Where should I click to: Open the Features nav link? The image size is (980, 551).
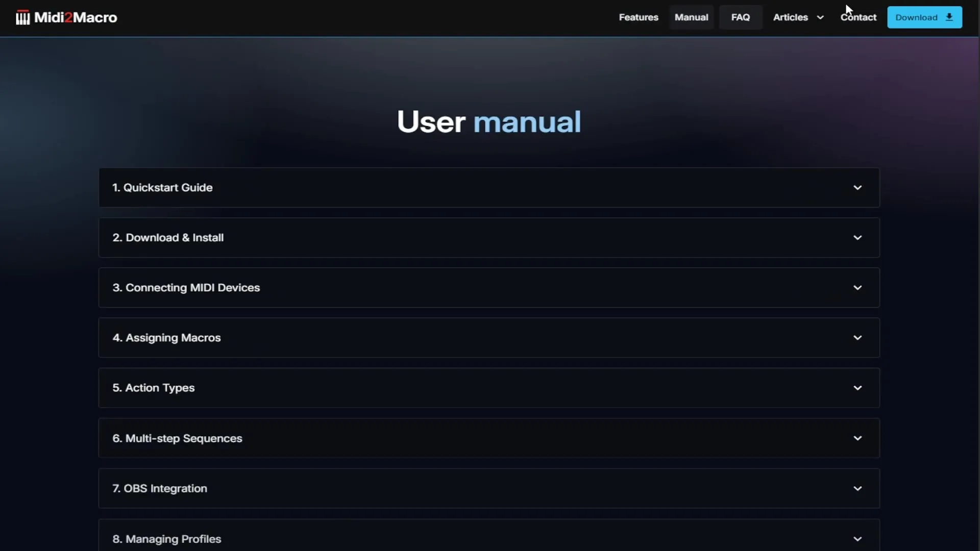(639, 17)
